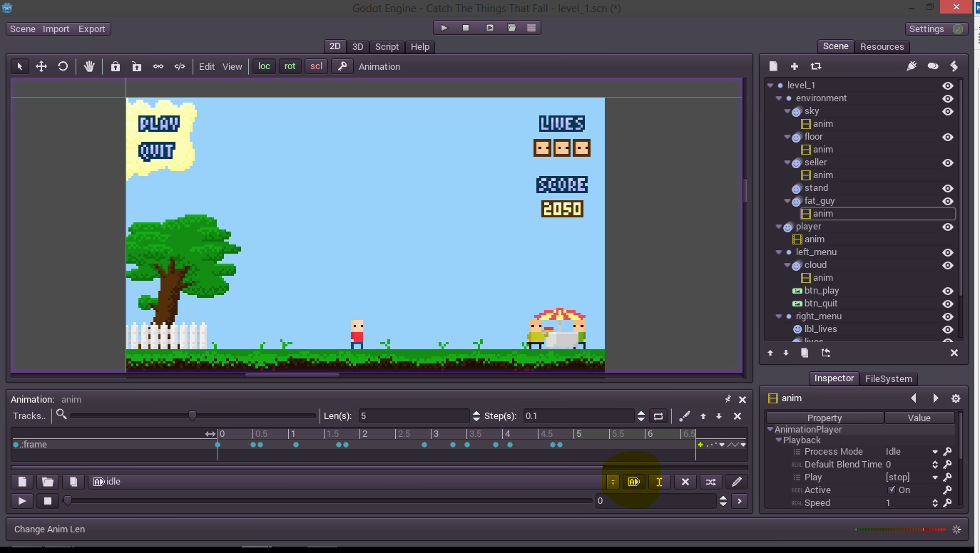Collapse the level_1 root tree node
The image size is (980, 553).
tap(770, 86)
